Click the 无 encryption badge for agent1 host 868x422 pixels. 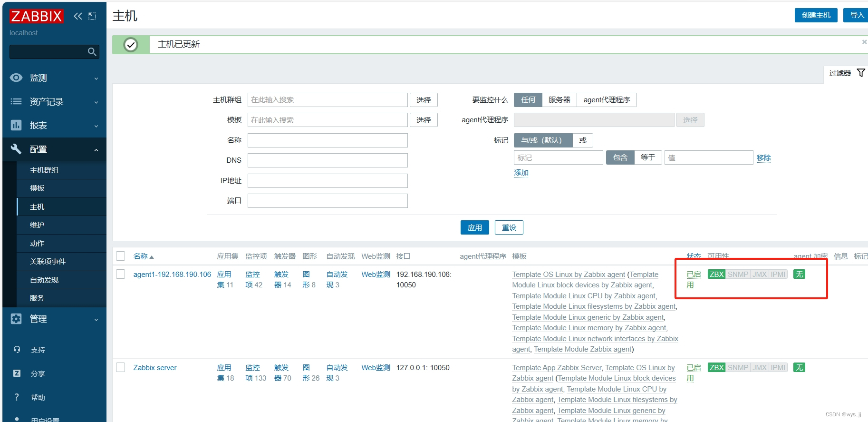click(x=800, y=274)
